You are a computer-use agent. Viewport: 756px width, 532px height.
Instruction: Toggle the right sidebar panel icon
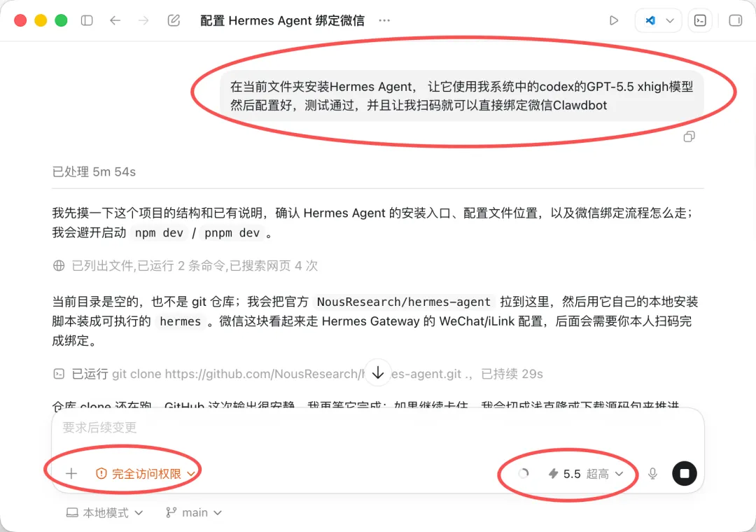[x=735, y=20]
